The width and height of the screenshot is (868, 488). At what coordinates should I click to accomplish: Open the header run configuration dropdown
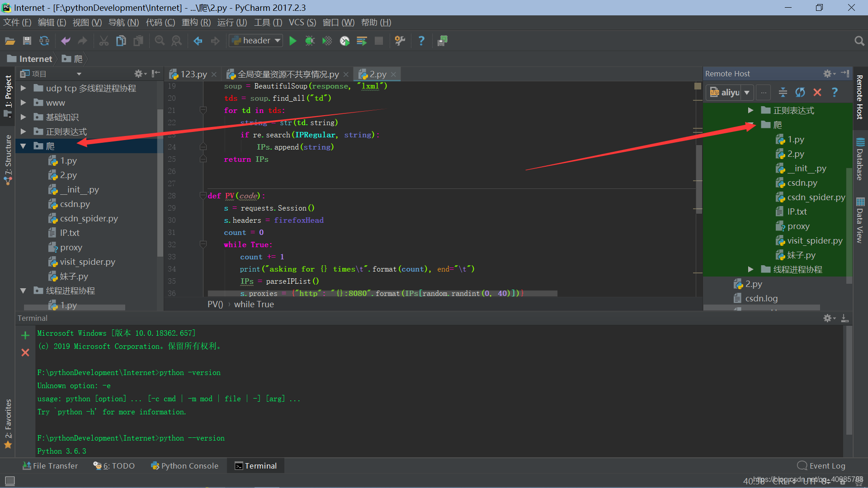pyautogui.click(x=256, y=41)
